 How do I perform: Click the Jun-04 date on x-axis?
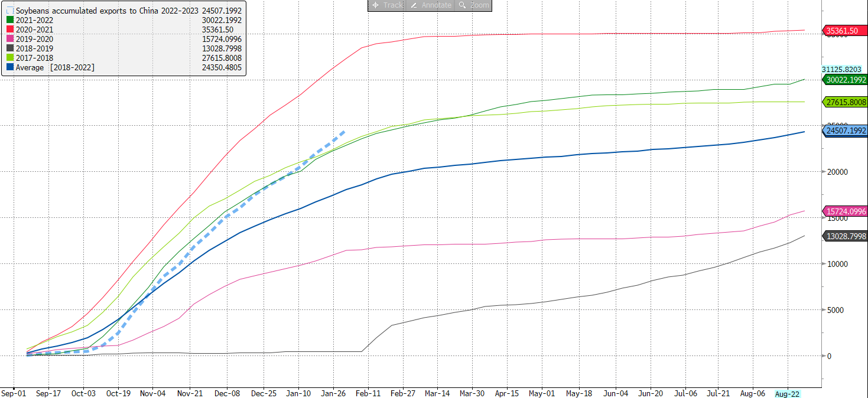tap(615, 393)
